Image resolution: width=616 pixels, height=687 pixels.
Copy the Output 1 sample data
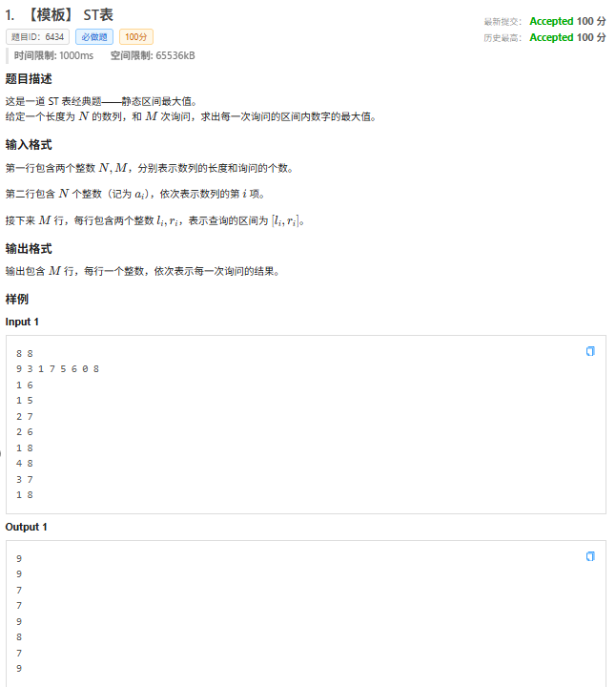590,556
